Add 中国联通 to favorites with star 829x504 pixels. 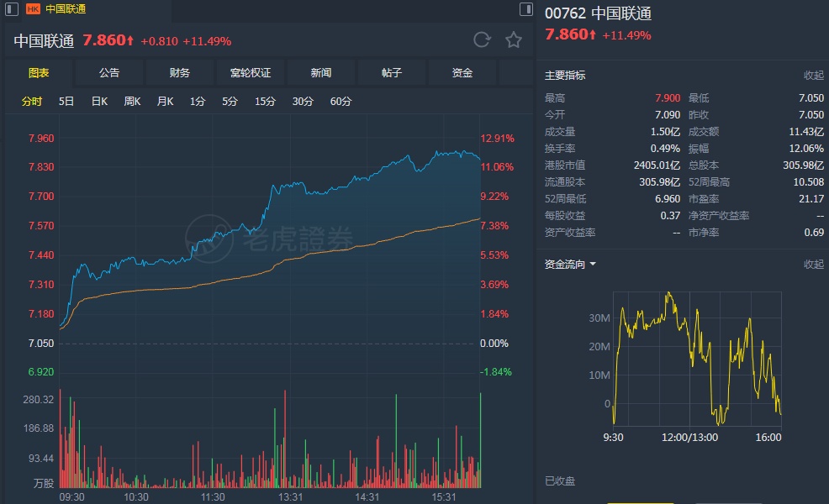coord(514,40)
